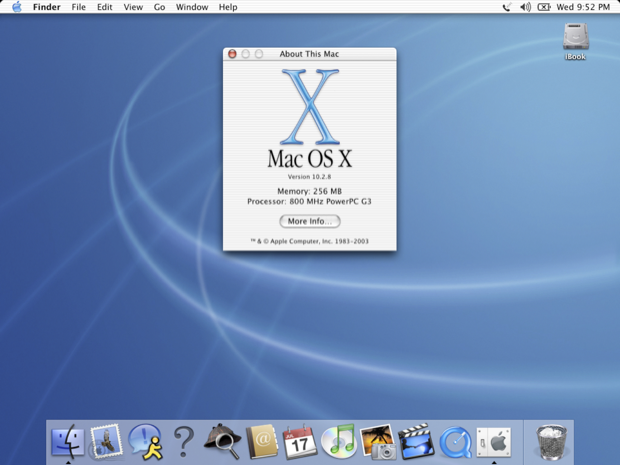
Task: Click the More Info... button
Action: 310,221
